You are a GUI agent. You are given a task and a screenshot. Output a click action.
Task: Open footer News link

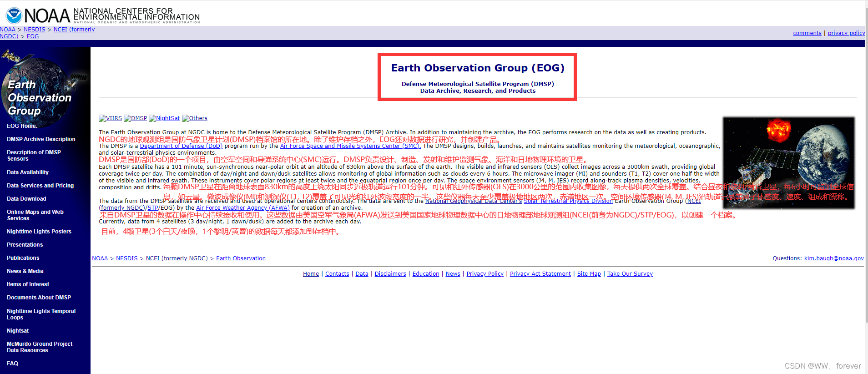(453, 274)
